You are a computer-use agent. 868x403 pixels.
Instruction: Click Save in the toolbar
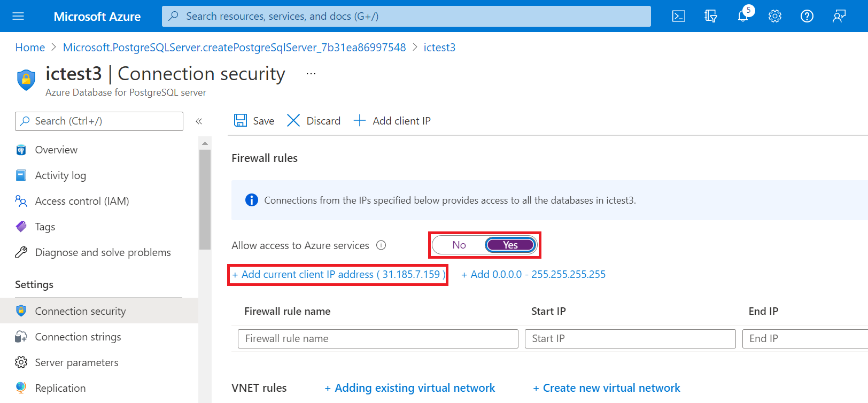tap(254, 121)
